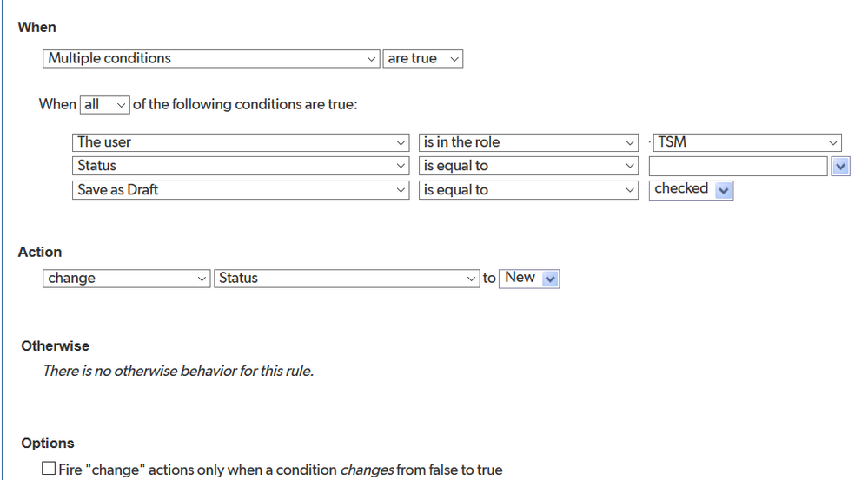Select the TSM role dropdown
Screen dimensions: 868x480
point(747,142)
